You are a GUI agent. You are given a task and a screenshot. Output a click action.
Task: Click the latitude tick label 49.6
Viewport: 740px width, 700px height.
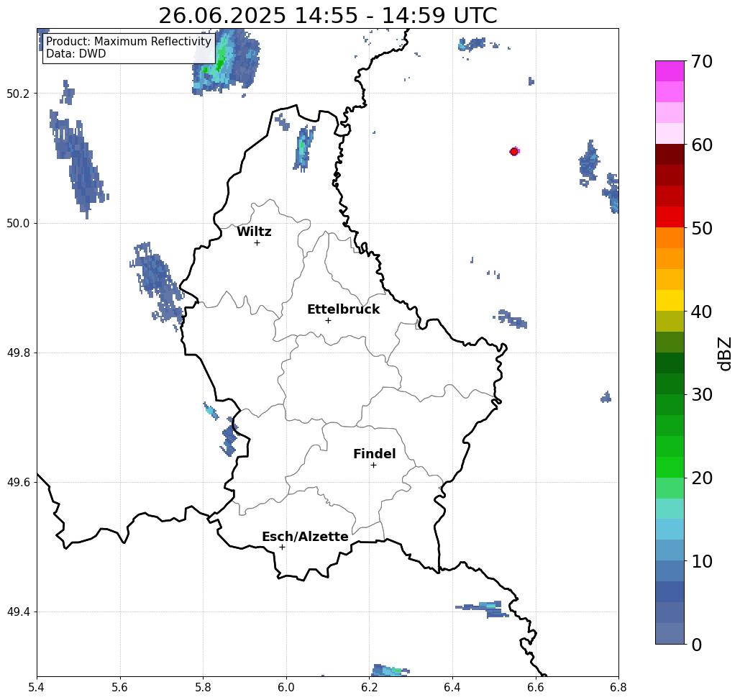pos(17,483)
